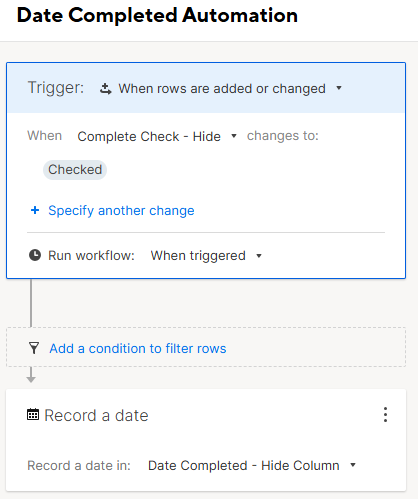The height and width of the screenshot is (499, 418).
Task: Click the Record a date in label
Action: 79,465
